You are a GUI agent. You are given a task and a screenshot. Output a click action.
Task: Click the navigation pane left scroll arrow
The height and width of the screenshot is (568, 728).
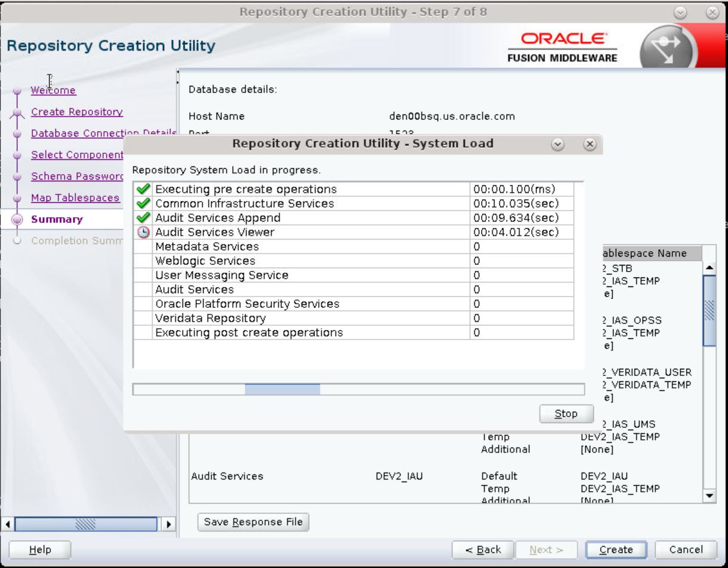pyautogui.click(x=8, y=524)
